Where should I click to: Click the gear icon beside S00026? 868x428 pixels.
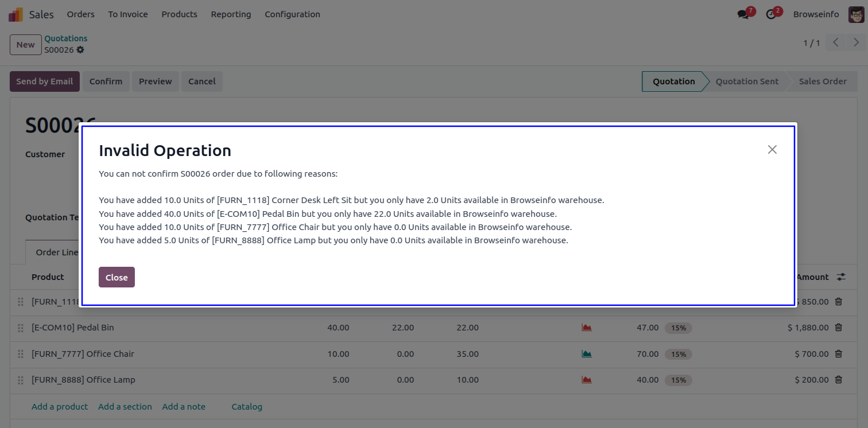(x=80, y=50)
